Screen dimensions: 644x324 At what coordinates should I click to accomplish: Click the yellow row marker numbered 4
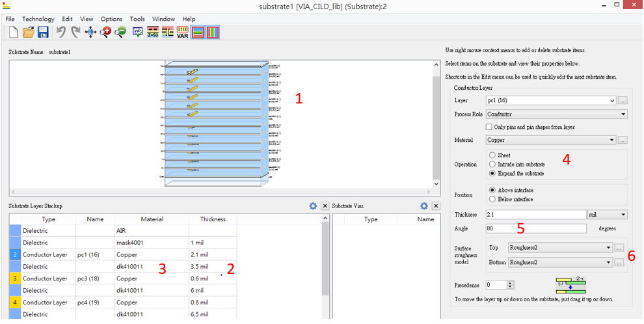click(x=15, y=303)
